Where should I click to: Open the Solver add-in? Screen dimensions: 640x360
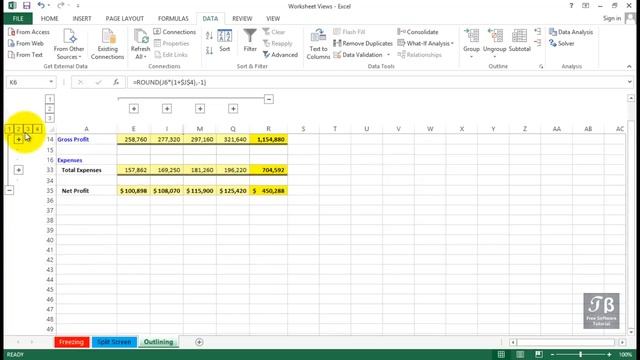[562, 43]
